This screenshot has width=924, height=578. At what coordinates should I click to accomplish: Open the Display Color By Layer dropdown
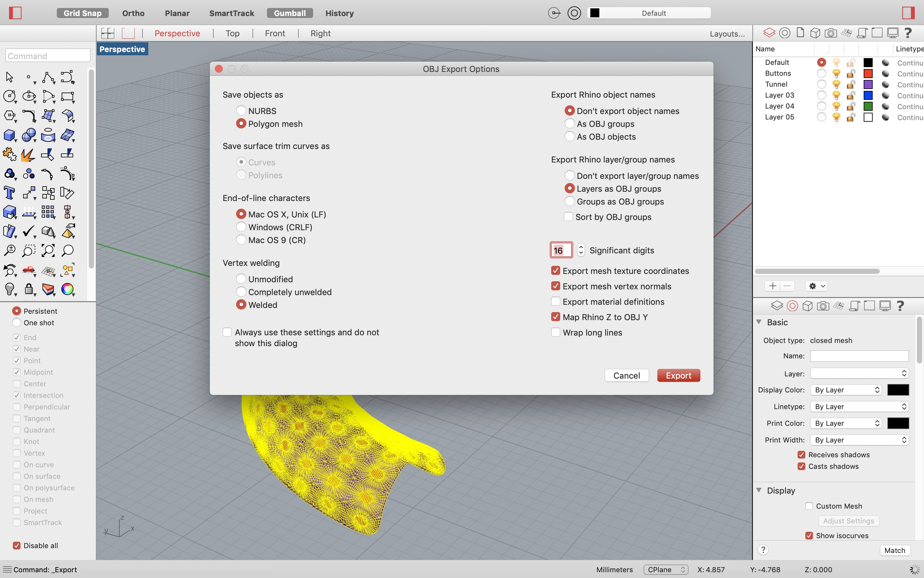tap(846, 390)
